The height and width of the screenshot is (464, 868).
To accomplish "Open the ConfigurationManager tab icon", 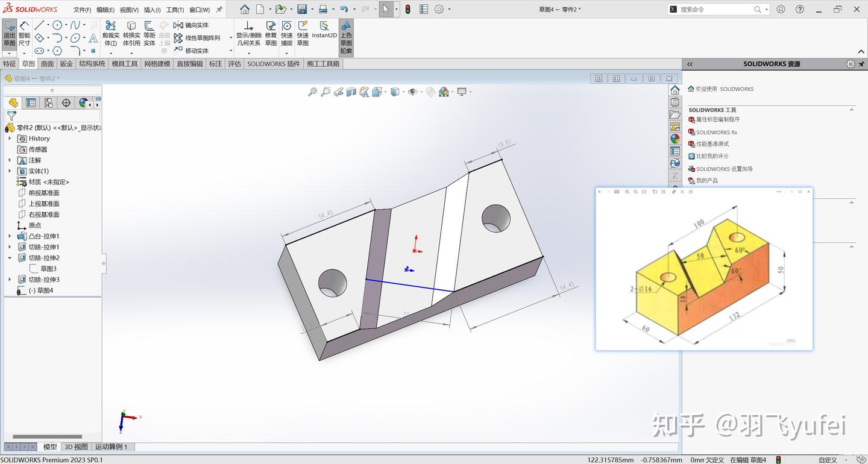I will (48, 103).
